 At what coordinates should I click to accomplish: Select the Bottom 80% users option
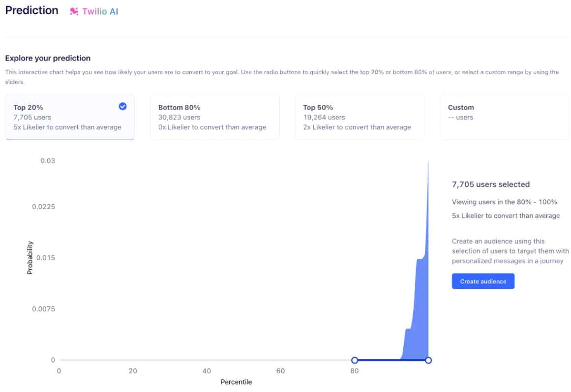214,118
